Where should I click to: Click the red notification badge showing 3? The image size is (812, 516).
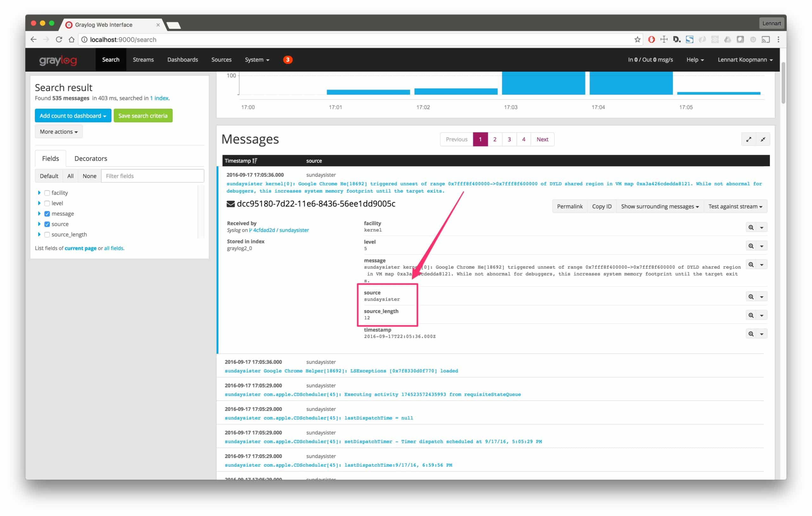287,60
